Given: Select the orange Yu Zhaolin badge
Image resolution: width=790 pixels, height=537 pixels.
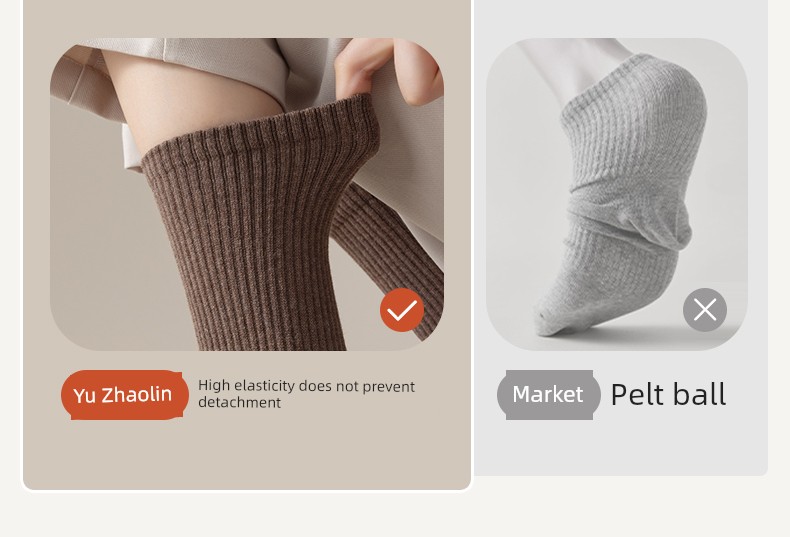Looking at the screenshot, I should [124, 395].
